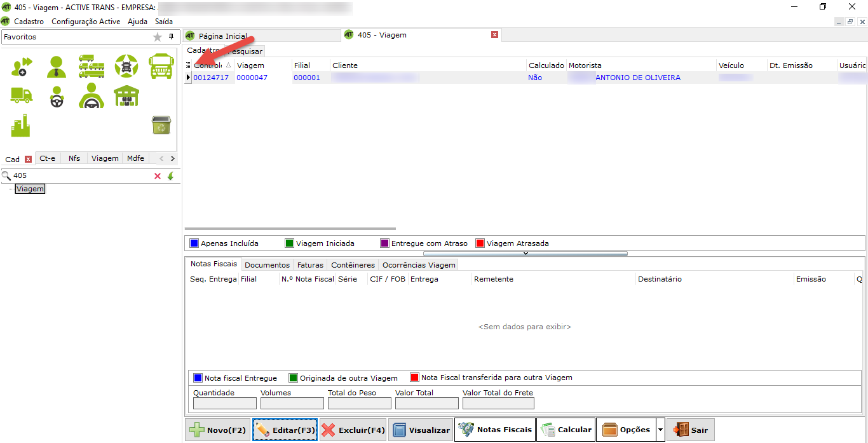This screenshot has height=443, width=868.
Task: Open the warehouse favorite icon
Action: click(126, 96)
